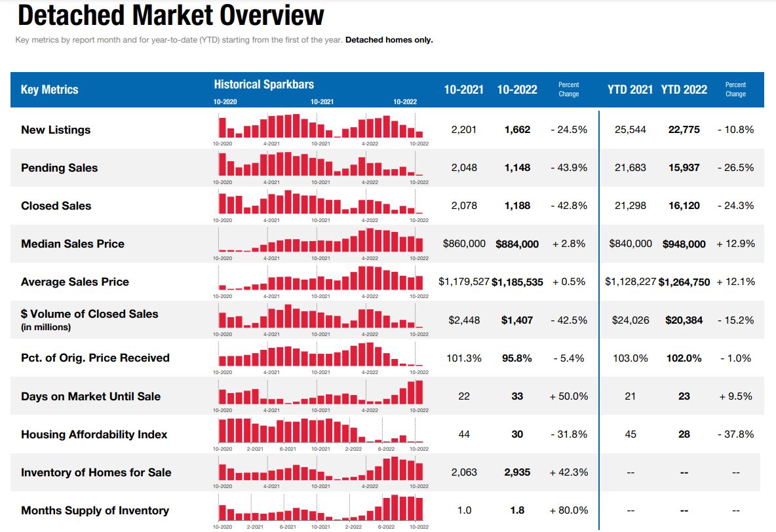Viewport: 776px width, 532px height.
Task: Select the Closed Sales sparkbar chart
Action: click(321, 201)
